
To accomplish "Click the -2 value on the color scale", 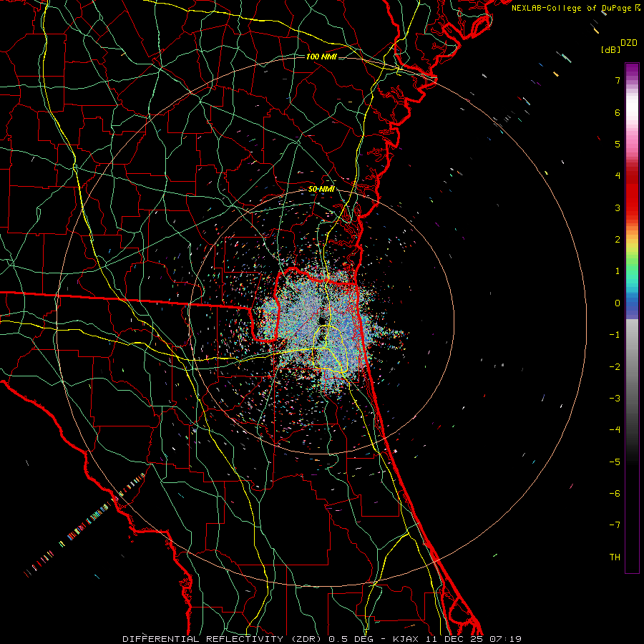I will [615, 367].
